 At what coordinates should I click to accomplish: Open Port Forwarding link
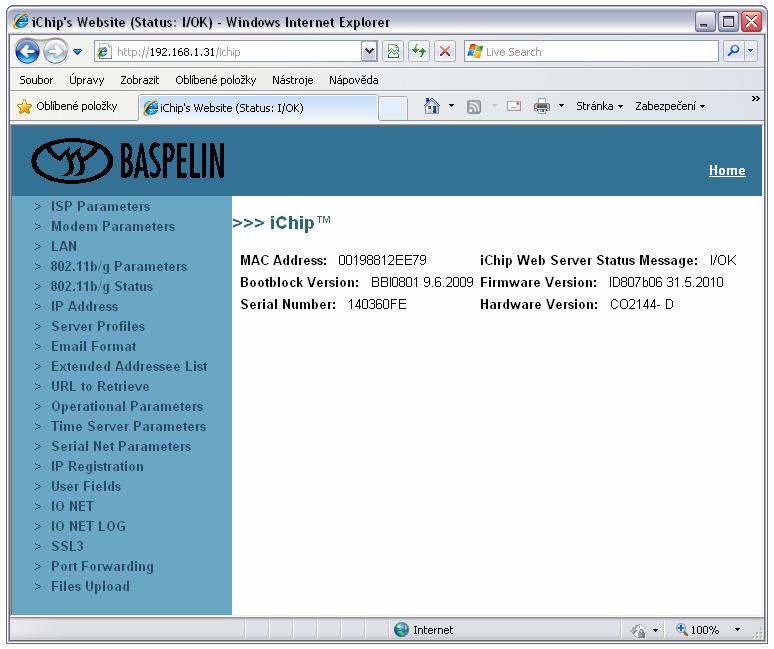point(102,567)
